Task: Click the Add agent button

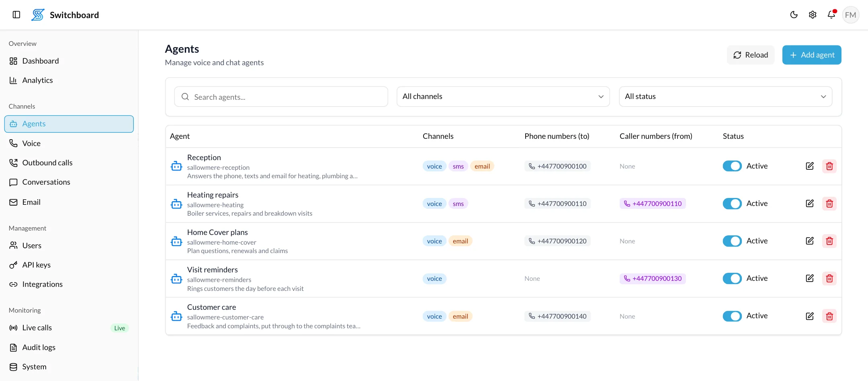Action: pyautogui.click(x=812, y=55)
